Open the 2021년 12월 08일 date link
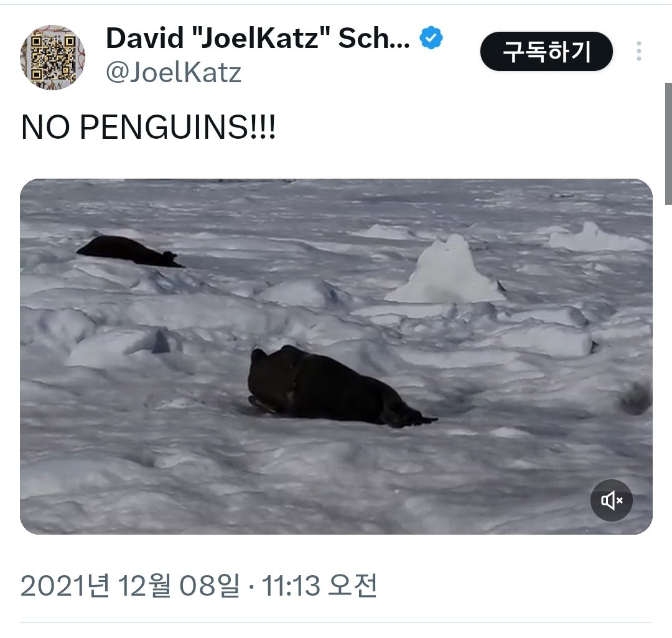The width and height of the screenshot is (672, 638). click(x=130, y=585)
